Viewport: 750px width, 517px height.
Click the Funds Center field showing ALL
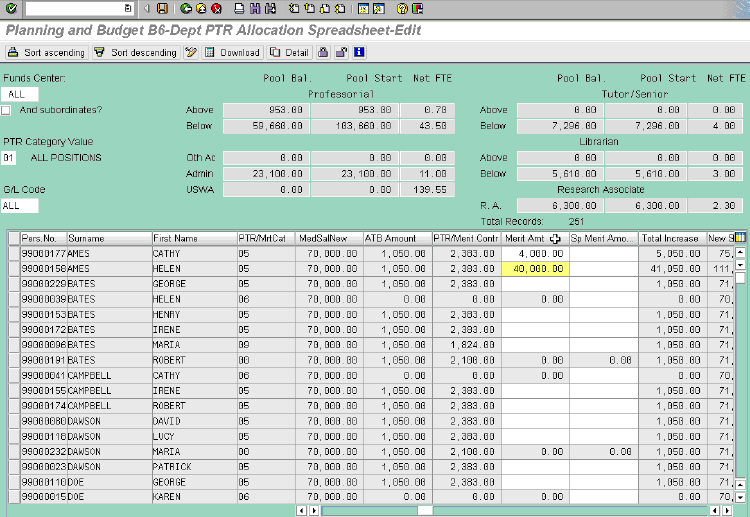pos(20,94)
